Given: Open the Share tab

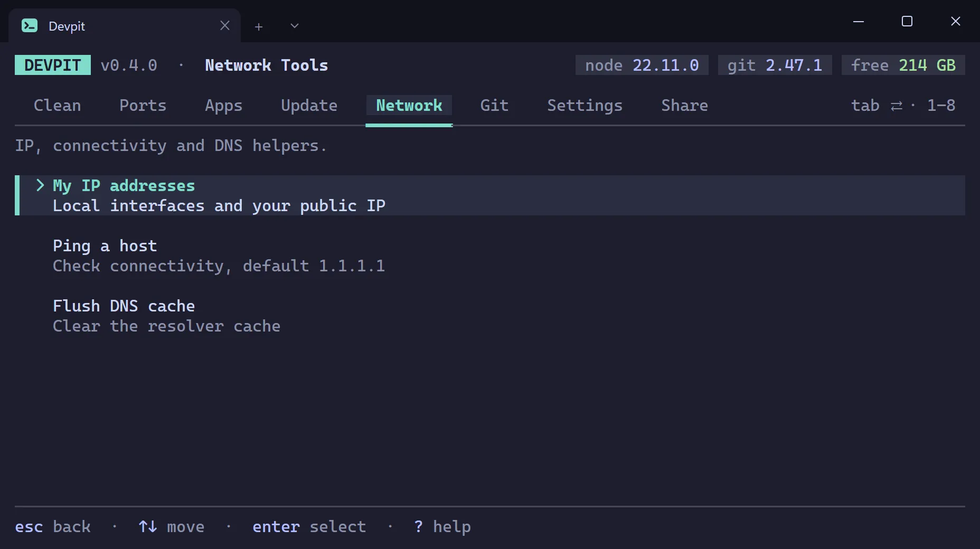Looking at the screenshot, I should 685,106.
